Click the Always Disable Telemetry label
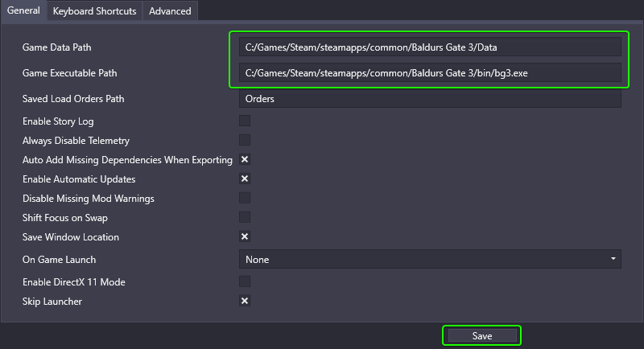 [x=76, y=141]
